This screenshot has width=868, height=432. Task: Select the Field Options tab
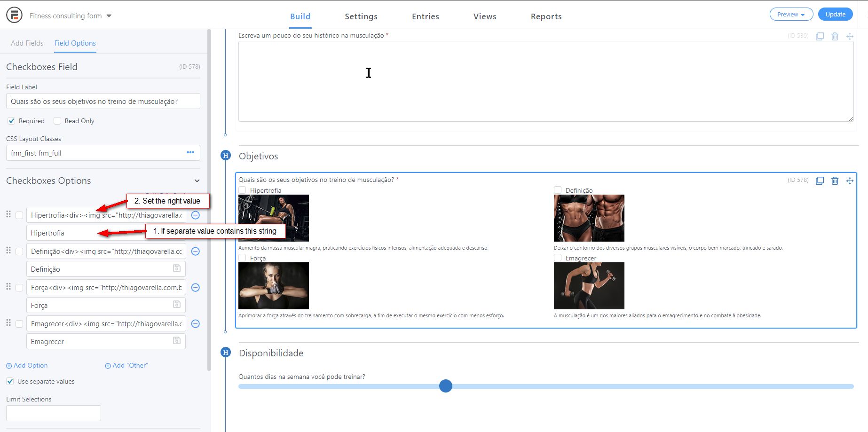pyautogui.click(x=75, y=43)
